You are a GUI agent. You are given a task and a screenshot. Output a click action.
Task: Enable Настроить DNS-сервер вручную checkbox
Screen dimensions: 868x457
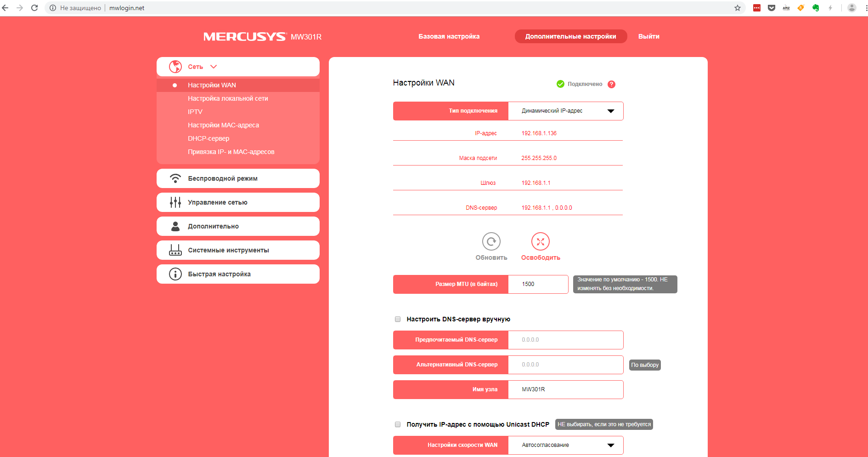coord(398,319)
